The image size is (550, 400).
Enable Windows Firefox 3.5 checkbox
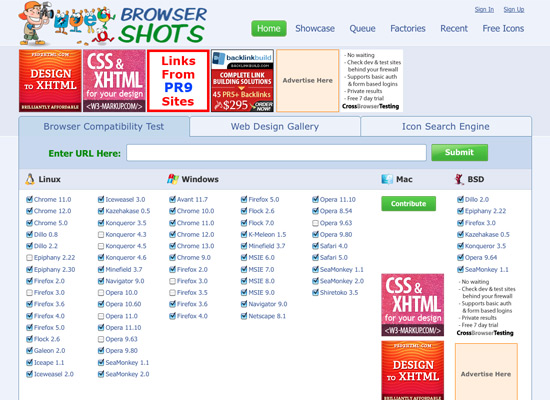click(x=172, y=293)
